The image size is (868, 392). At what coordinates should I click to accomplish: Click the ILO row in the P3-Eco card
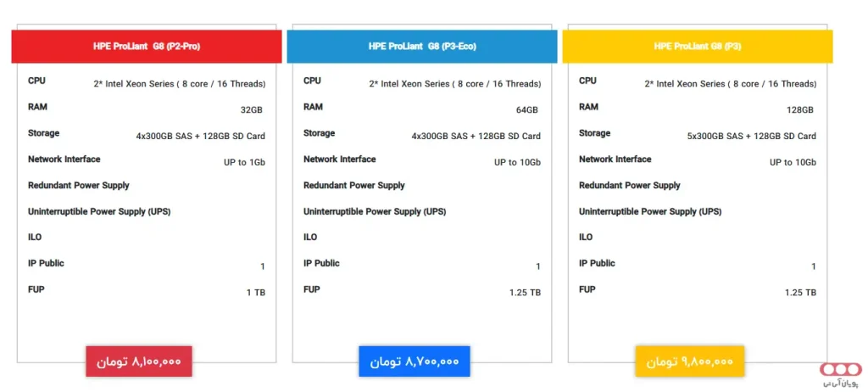tap(310, 238)
